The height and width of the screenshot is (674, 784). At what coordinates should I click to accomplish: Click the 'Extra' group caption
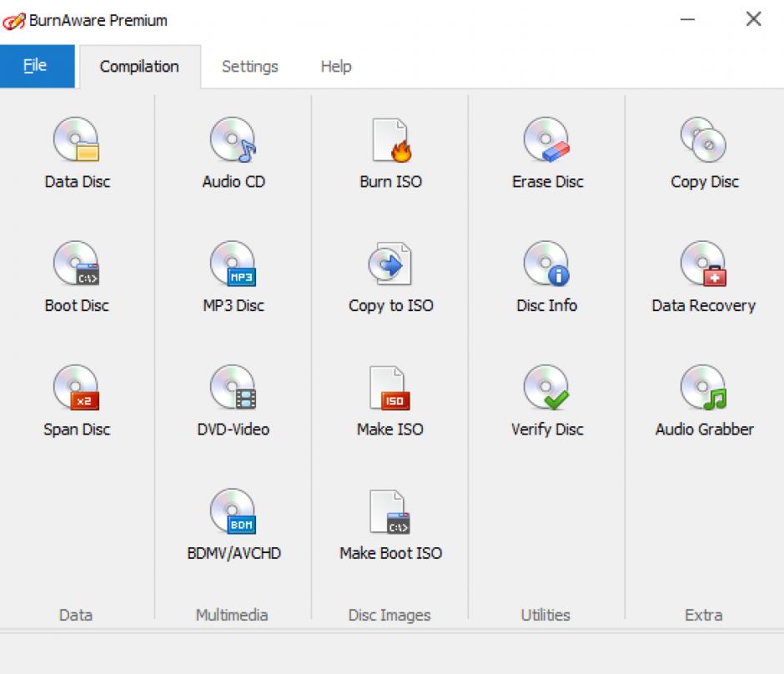point(703,615)
